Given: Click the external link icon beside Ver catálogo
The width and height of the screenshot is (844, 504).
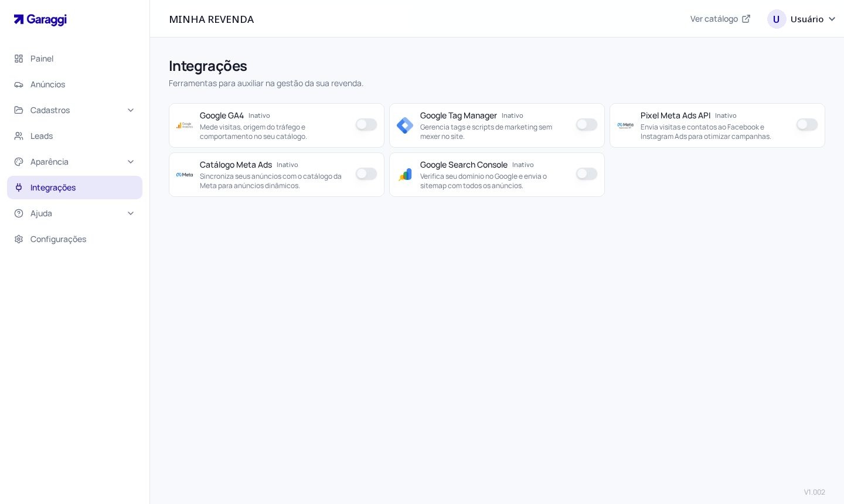Looking at the screenshot, I should click(x=746, y=19).
